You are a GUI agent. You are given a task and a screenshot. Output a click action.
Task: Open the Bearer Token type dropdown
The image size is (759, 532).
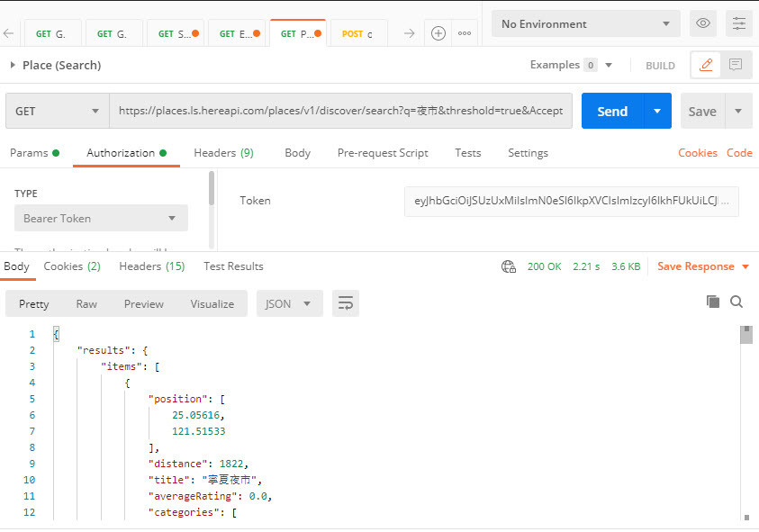(101, 219)
